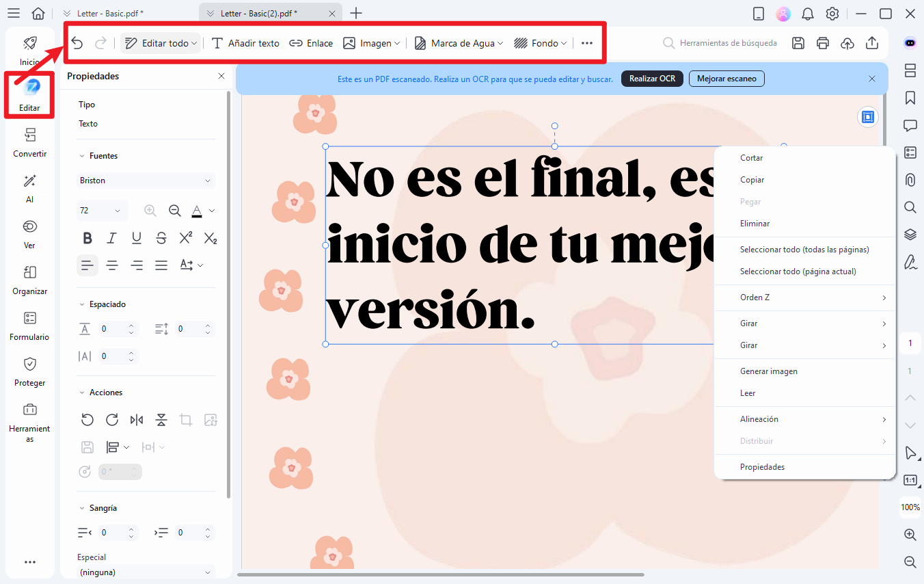Image resolution: width=924 pixels, height=584 pixels.
Task: Expand the Marca de Agua dropdown
Action: pyautogui.click(x=458, y=42)
